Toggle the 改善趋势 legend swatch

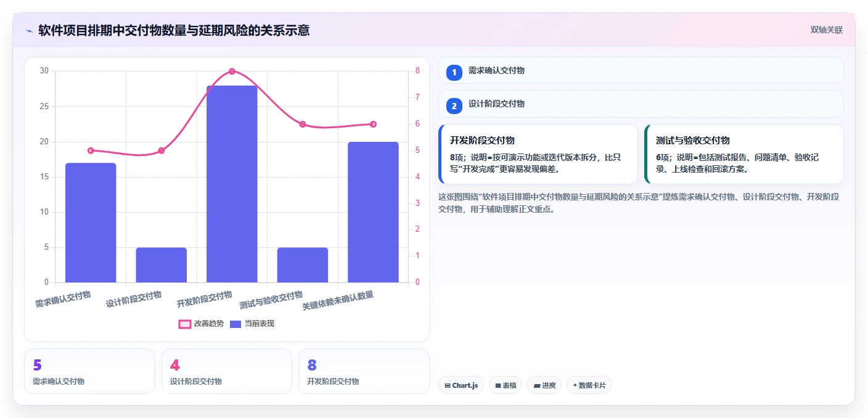[184, 324]
